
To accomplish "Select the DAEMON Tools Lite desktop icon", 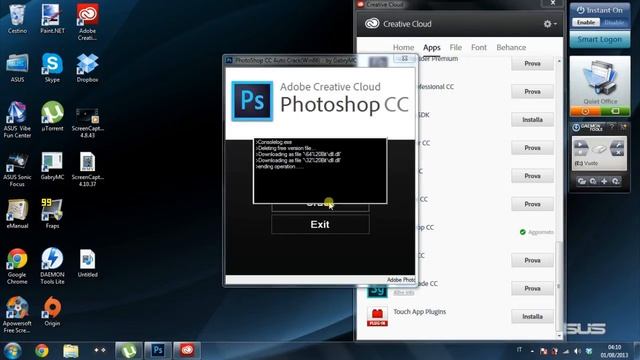I will pos(52,266).
